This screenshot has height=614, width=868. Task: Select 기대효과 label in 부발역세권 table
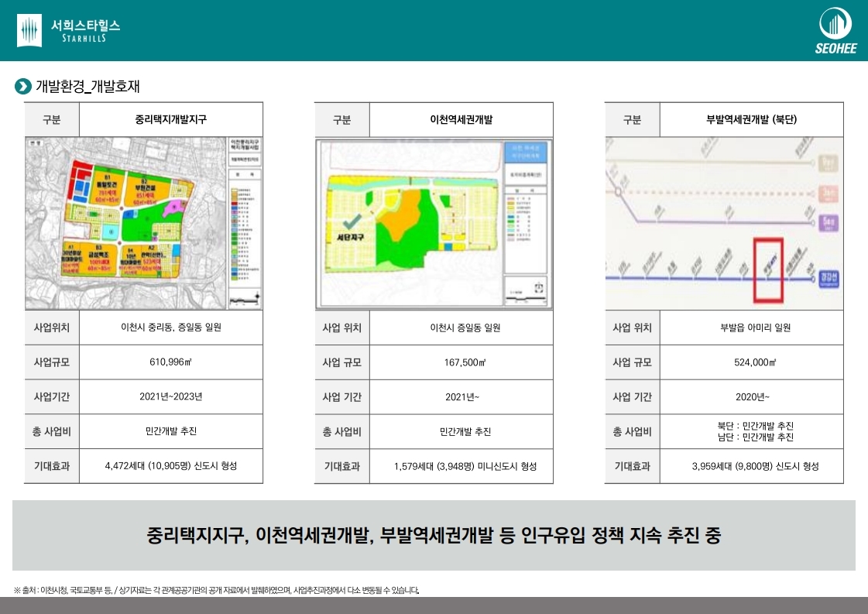click(x=632, y=466)
